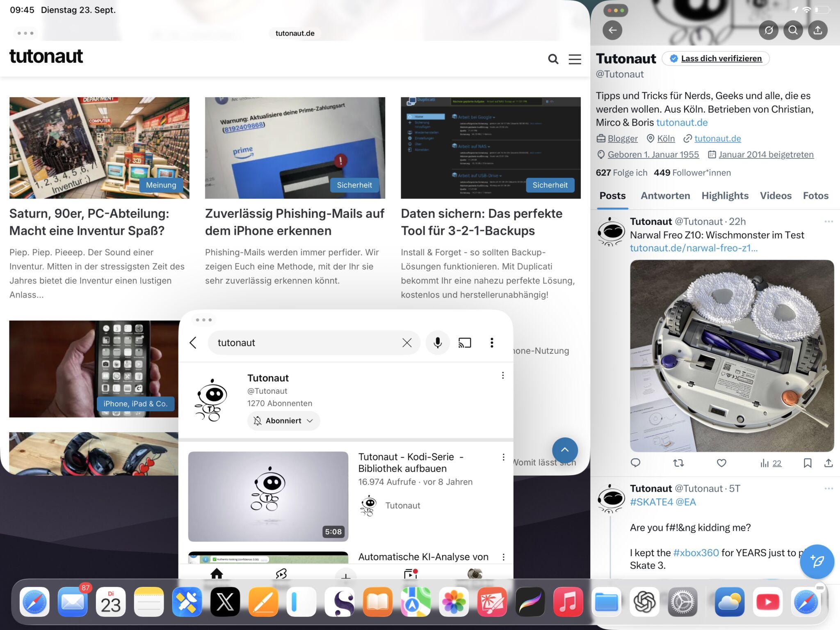The width and height of the screenshot is (840, 630).
Task: Launch ChatGPT from the dock
Action: (644, 602)
